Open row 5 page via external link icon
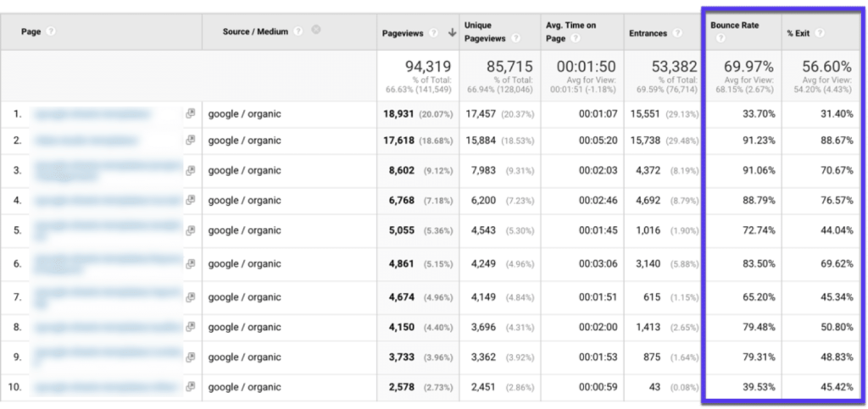This screenshot has height=409, width=868. (190, 231)
